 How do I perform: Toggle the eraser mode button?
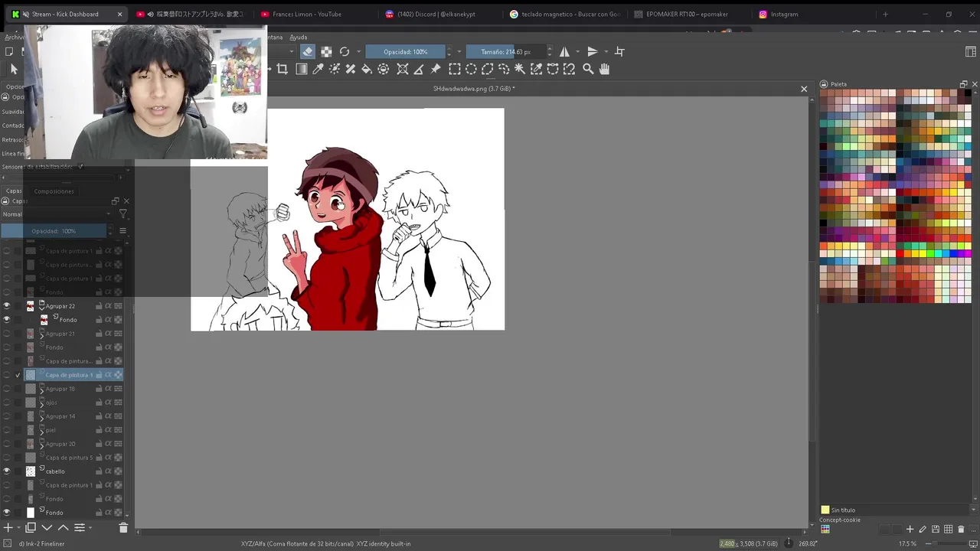point(308,51)
